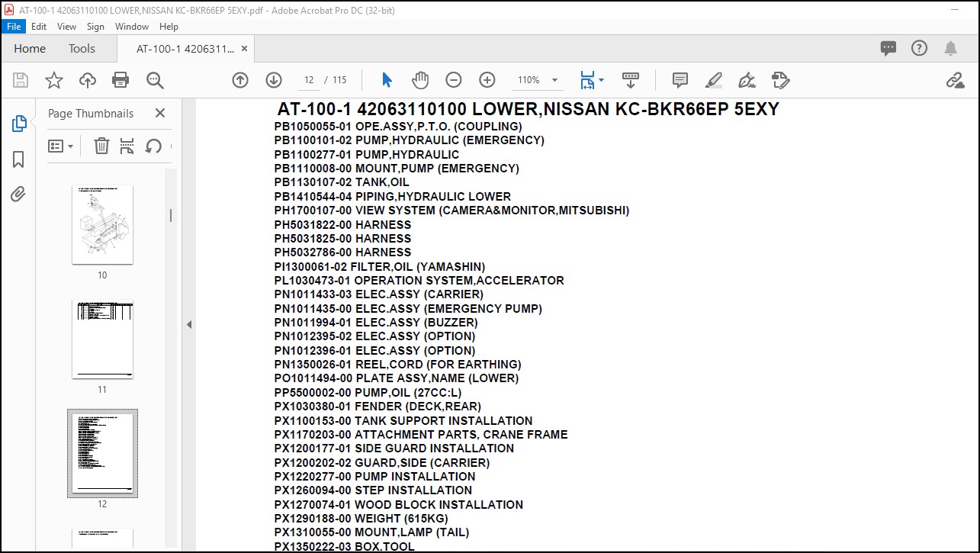Open the Edit menu
980x553 pixels.
click(39, 26)
